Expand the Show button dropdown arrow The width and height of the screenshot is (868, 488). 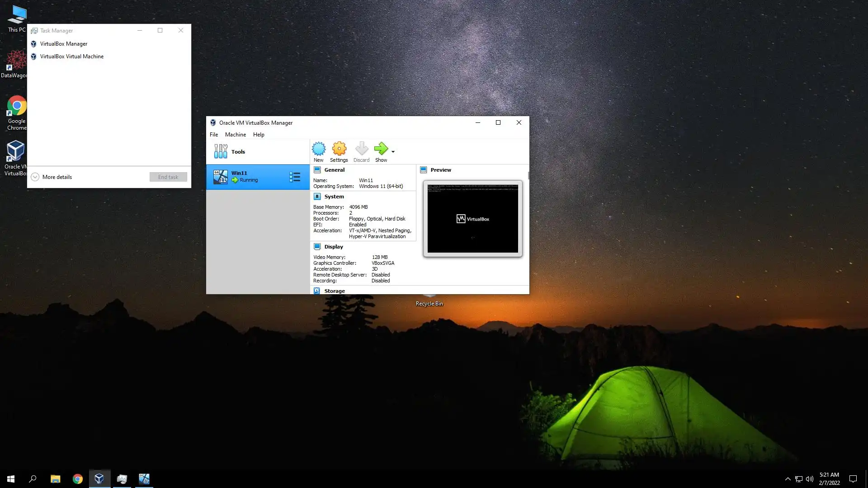(393, 152)
